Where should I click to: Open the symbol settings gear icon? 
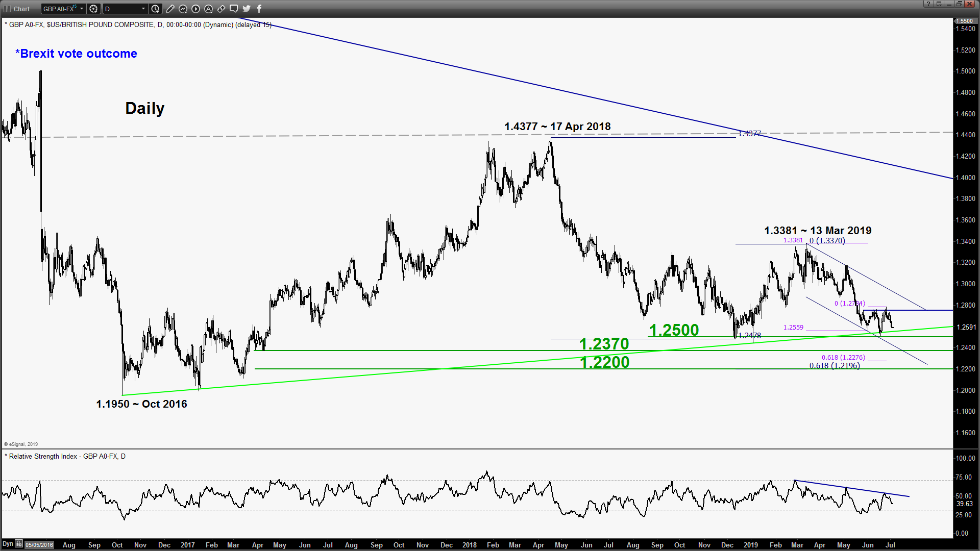(x=93, y=9)
